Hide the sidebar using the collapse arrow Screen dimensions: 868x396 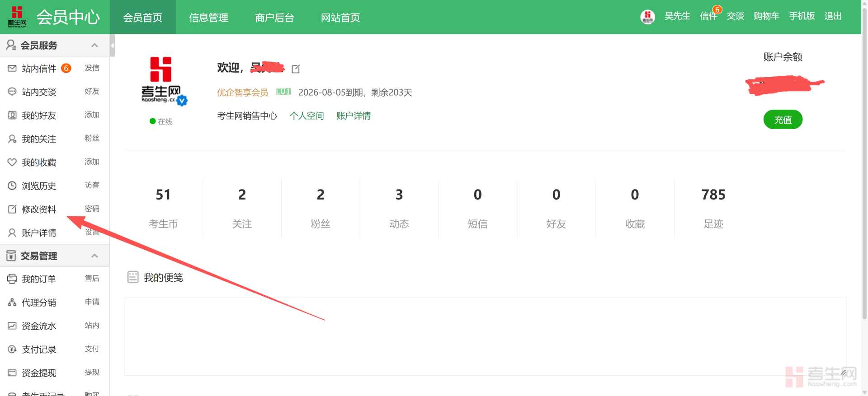click(112, 46)
